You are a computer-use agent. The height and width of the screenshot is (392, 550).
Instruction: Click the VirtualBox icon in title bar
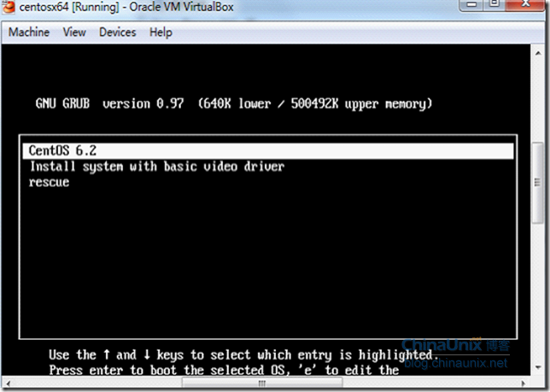pos(9,6)
